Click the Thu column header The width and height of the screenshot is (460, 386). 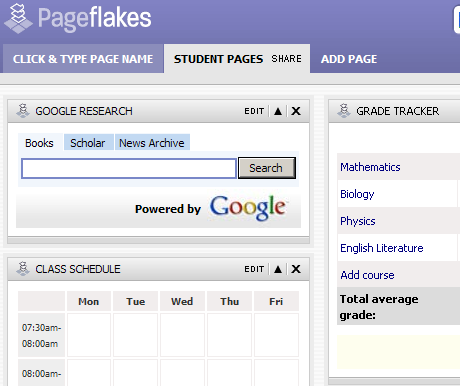[x=229, y=301]
